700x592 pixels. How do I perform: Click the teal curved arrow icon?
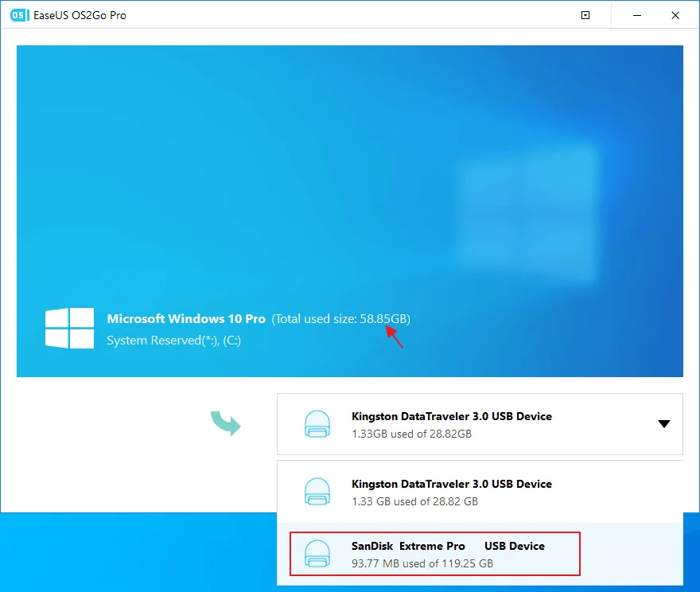tap(225, 423)
